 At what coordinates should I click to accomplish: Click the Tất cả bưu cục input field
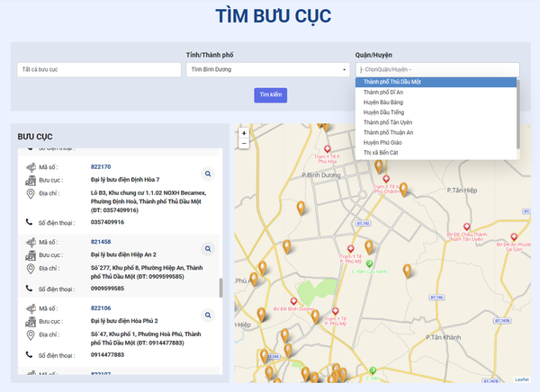click(99, 69)
